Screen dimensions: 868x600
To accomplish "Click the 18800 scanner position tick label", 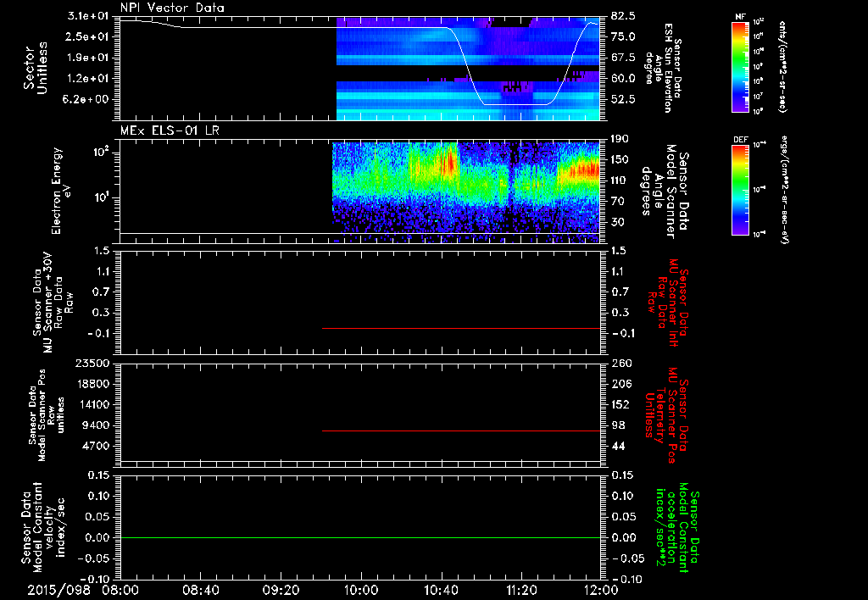I will click(x=93, y=384).
